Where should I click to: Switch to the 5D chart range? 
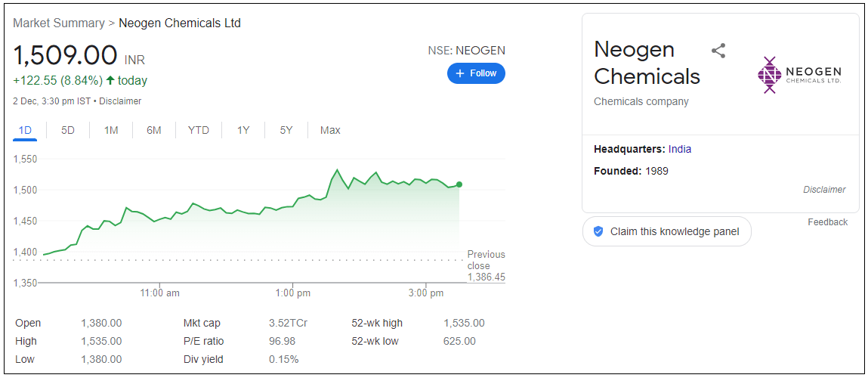pos(67,131)
